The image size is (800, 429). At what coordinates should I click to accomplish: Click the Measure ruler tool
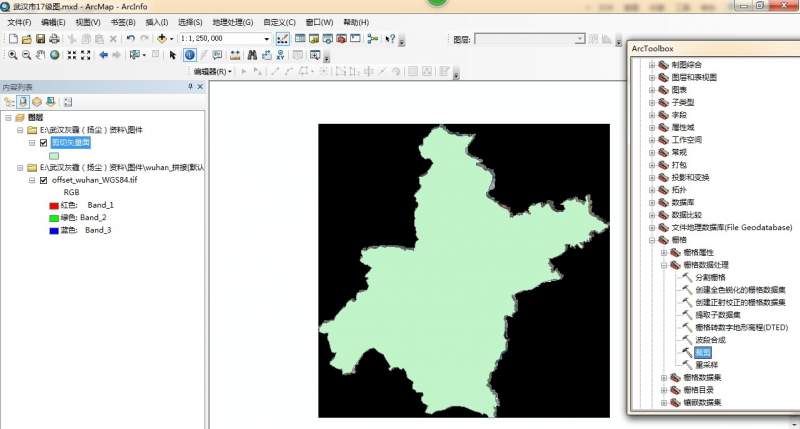pyautogui.click(x=235, y=55)
